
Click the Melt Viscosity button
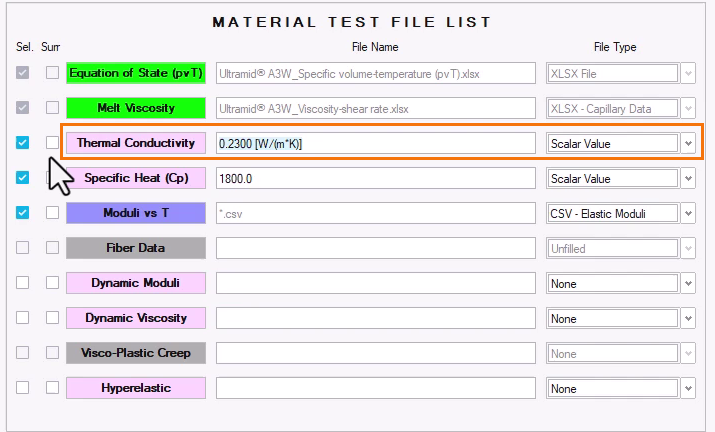pos(136,108)
